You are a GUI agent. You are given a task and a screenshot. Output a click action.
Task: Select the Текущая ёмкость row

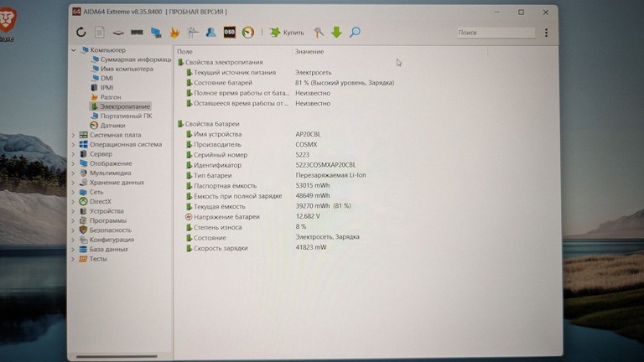(268, 206)
